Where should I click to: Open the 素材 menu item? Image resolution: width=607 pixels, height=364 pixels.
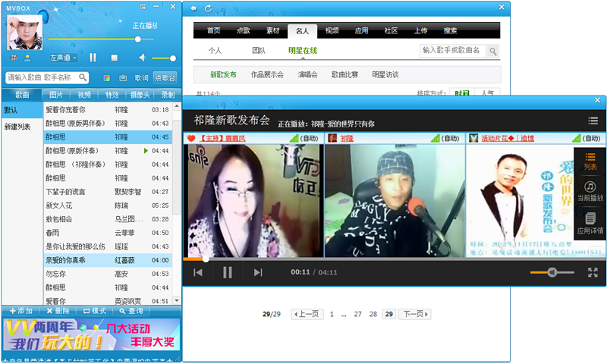273,30
